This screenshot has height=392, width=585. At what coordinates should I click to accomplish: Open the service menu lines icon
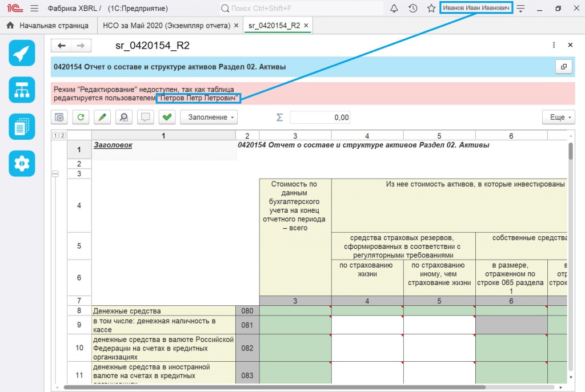[x=521, y=8]
